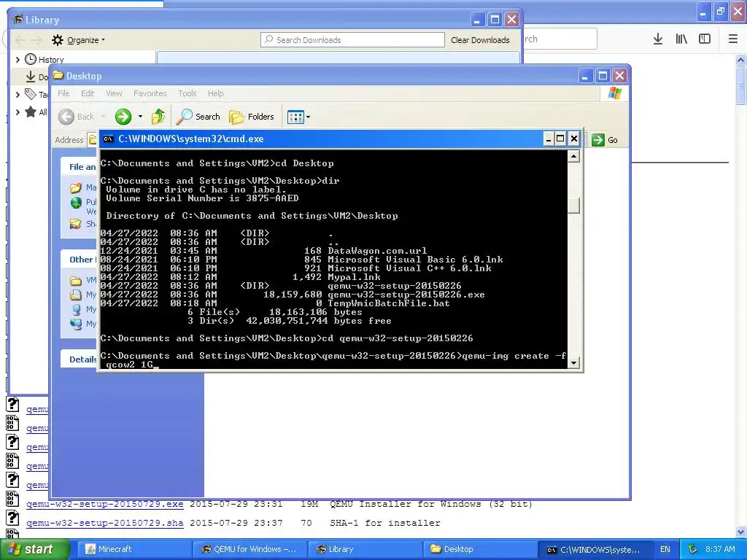Open the Favorites menu in Desktop window
The height and width of the screenshot is (560, 747).
tap(150, 93)
